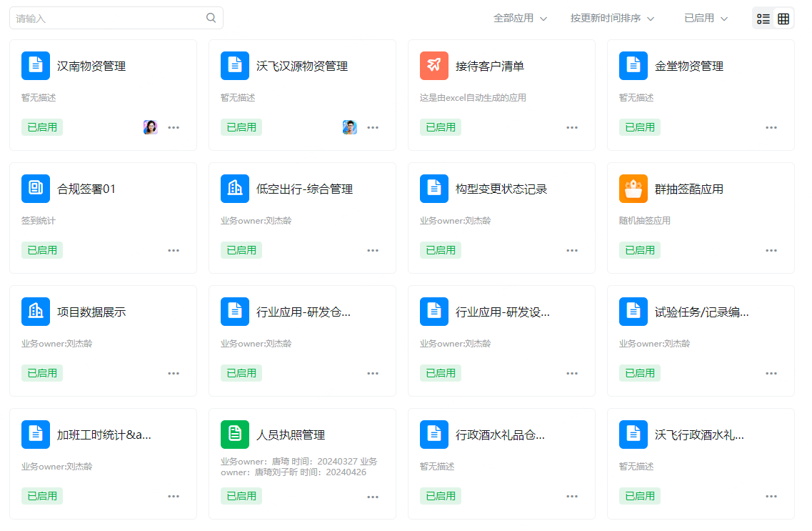Click 已启用 tag on 构型变更状态记录

point(440,249)
